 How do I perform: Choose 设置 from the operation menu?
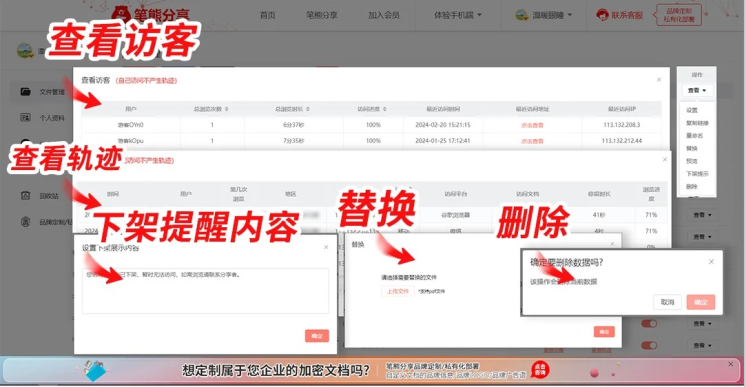692,110
